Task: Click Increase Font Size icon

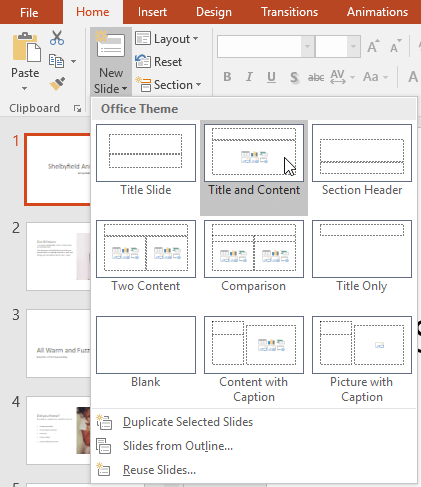Action: click(x=373, y=46)
